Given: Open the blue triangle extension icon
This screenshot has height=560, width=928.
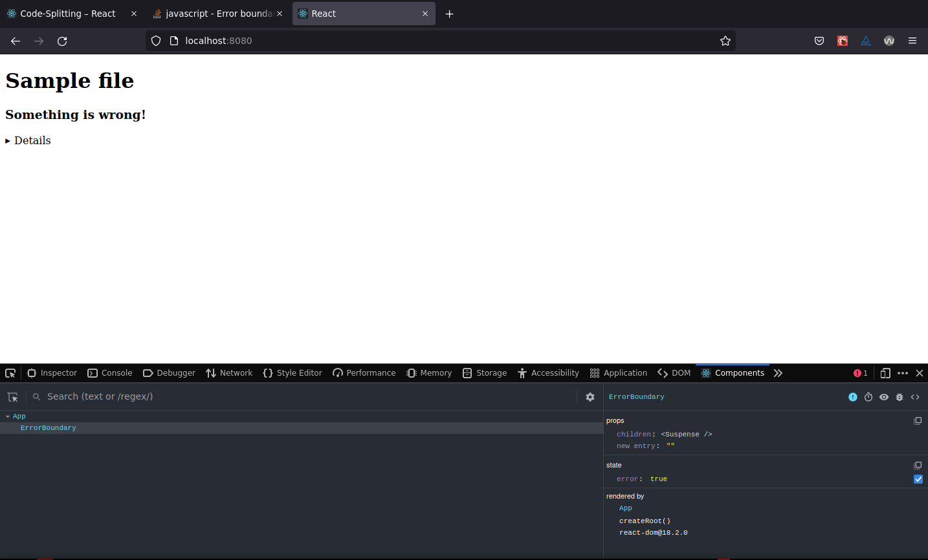Looking at the screenshot, I should click(x=866, y=41).
